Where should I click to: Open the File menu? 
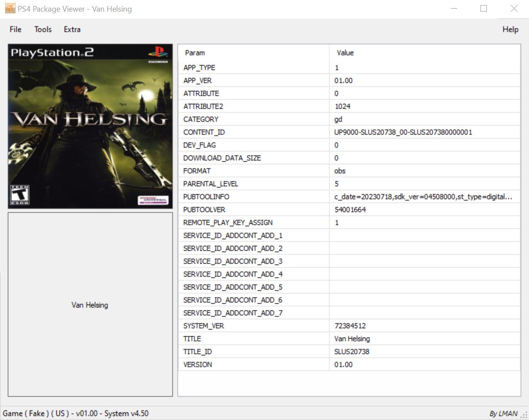pyautogui.click(x=15, y=29)
